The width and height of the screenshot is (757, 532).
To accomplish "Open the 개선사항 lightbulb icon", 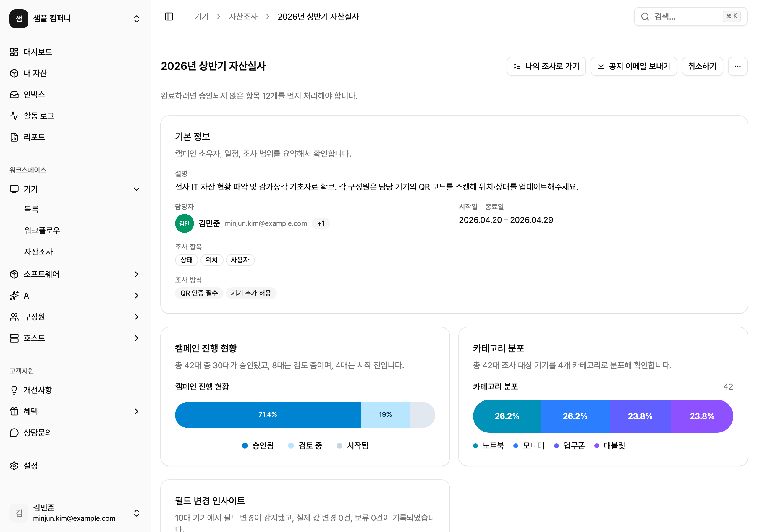I will point(14,390).
